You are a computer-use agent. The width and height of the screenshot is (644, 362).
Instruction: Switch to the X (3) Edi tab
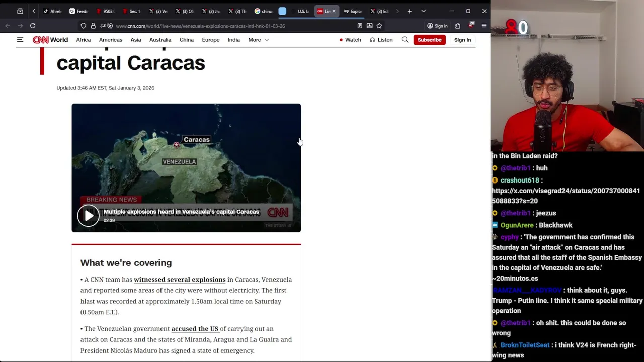click(x=380, y=11)
